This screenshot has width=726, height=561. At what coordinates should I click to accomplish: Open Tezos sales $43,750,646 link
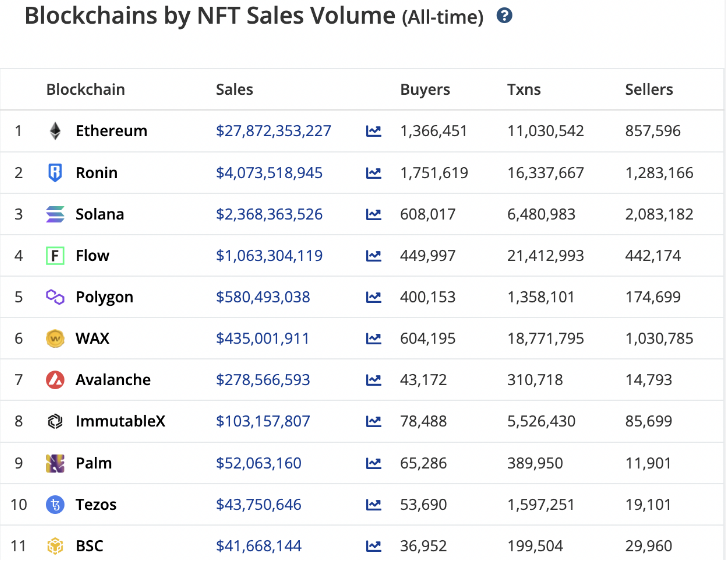[258, 504]
